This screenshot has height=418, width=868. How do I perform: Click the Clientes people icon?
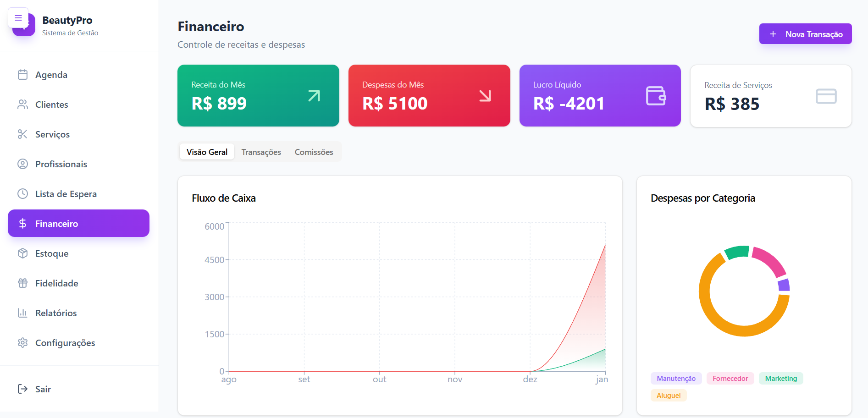pos(22,104)
